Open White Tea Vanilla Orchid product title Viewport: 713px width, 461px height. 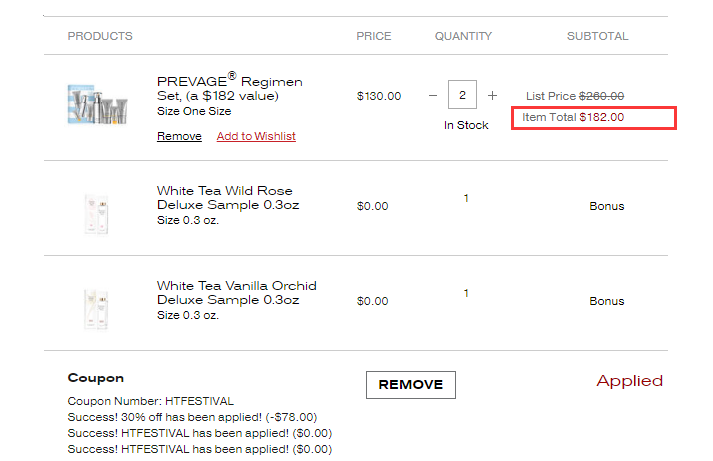236,293
